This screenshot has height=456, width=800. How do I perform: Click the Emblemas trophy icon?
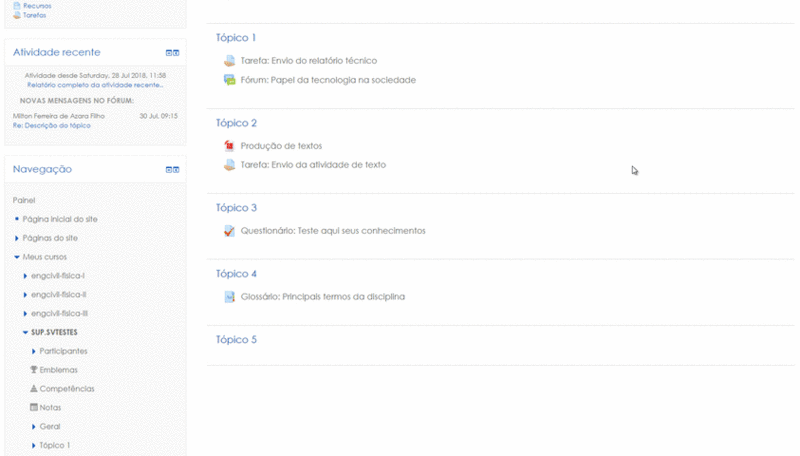[x=34, y=370]
